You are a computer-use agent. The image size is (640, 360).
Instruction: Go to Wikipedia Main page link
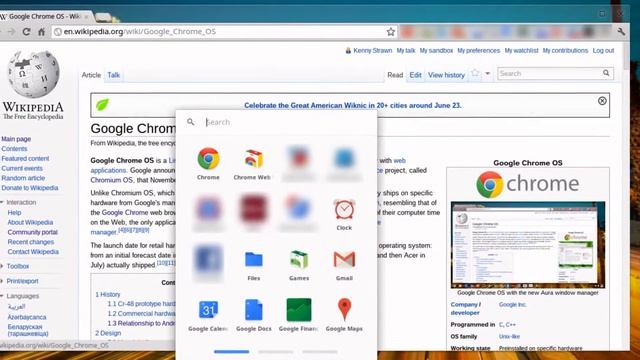click(x=16, y=139)
